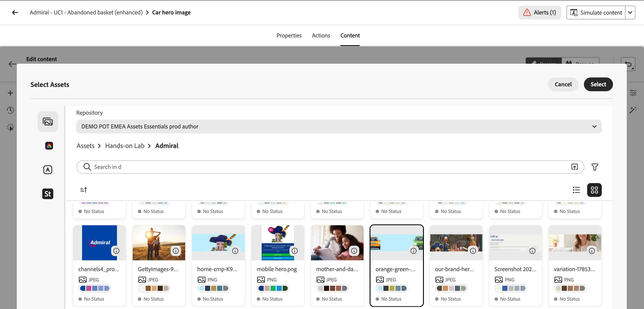This screenshot has height=309, width=644.
Task: Click the upload icon in search bar
Action: pos(574,167)
